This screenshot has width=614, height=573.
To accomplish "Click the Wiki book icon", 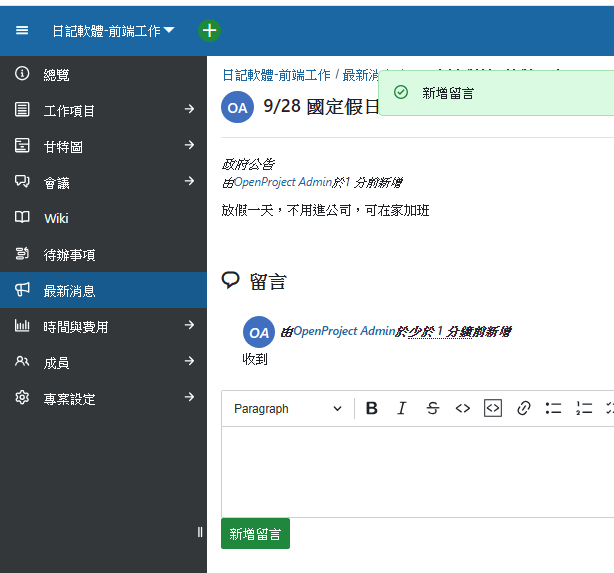I will click(22, 217).
